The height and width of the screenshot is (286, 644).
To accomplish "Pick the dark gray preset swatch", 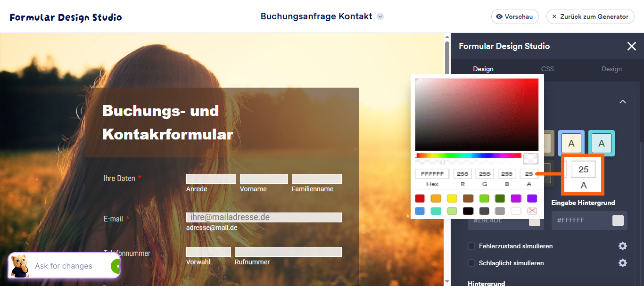I will (484, 211).
